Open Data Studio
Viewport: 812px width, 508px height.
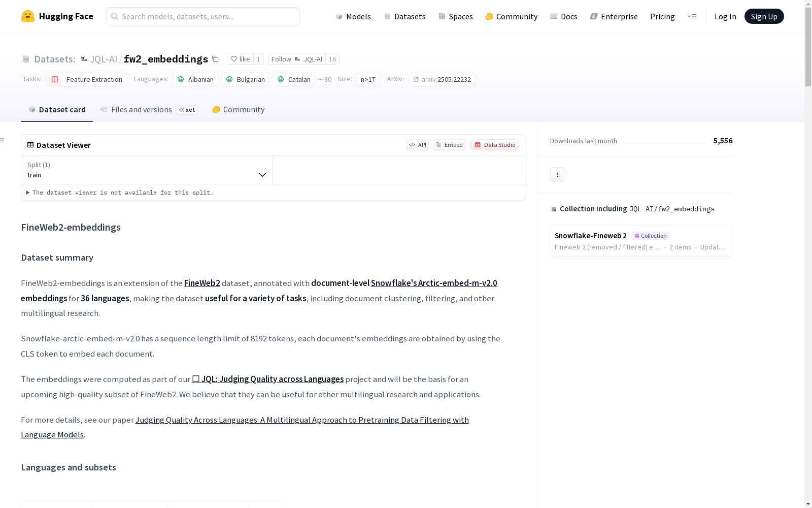[494, 145]
